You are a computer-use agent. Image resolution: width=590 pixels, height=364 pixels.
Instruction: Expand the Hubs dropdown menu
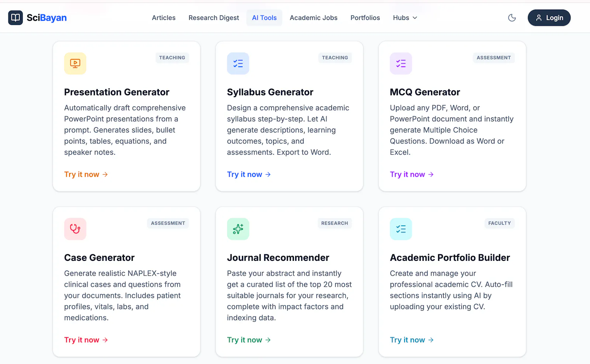405,18
